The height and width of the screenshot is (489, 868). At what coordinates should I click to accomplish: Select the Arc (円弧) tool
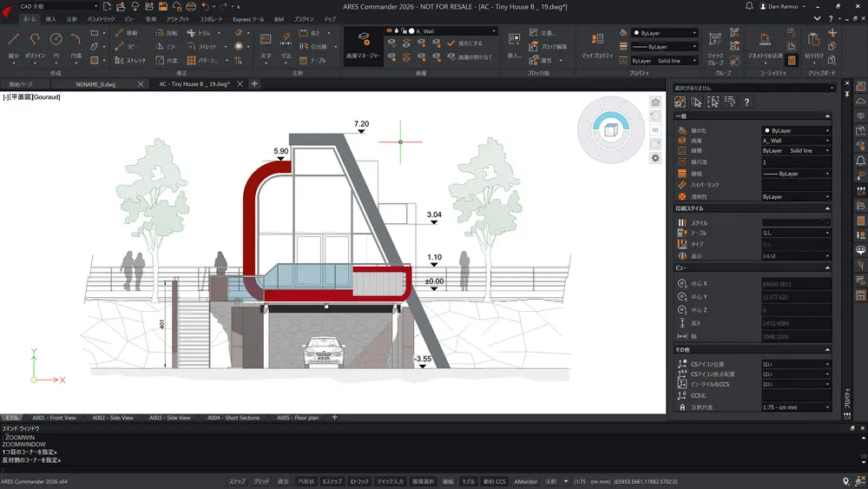tap(76, 40)
